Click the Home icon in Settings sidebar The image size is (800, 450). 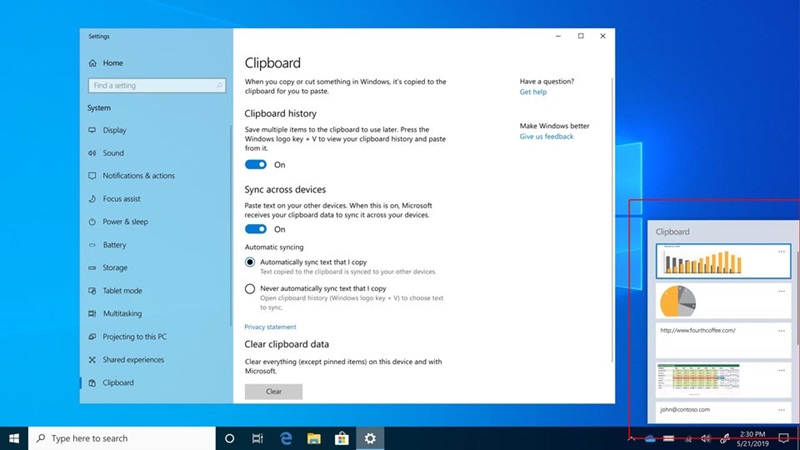click(93, 62)
